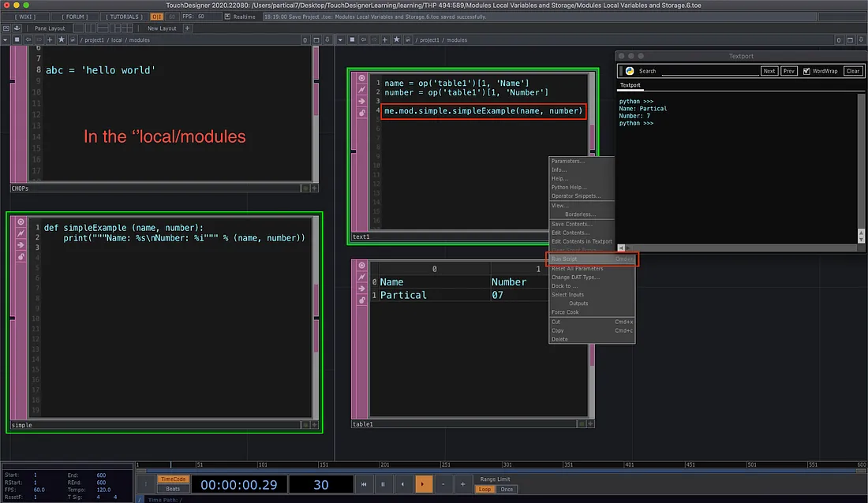Toggle the WordWrap checkbox in Textport
Viewport: 868px width, 503px height.
[x=806, y=71]
